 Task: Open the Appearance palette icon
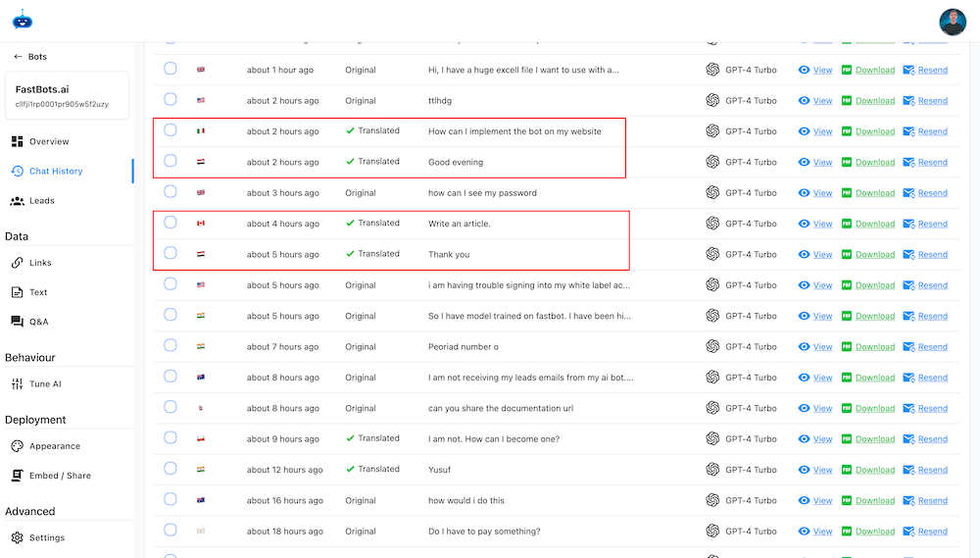[18, 446]
